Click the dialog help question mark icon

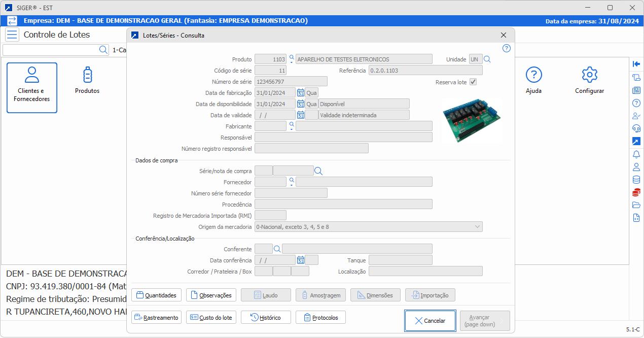506,48
